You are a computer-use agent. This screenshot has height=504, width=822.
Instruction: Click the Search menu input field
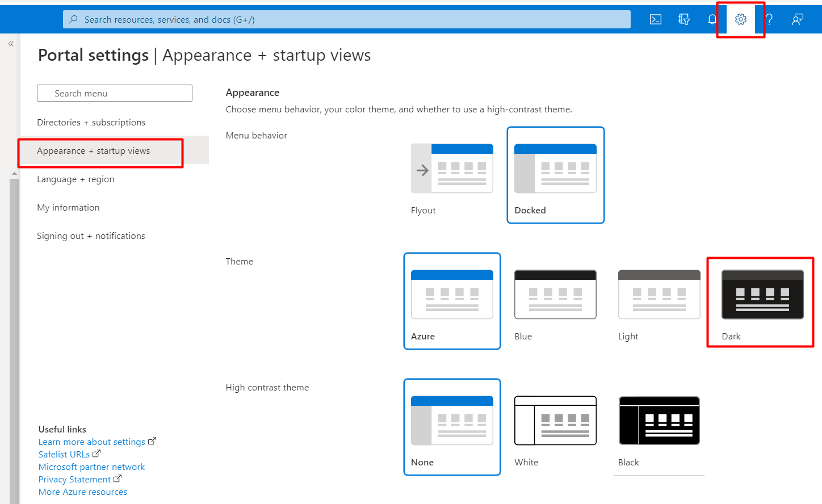pyautogui.click(x=115, y=93)
